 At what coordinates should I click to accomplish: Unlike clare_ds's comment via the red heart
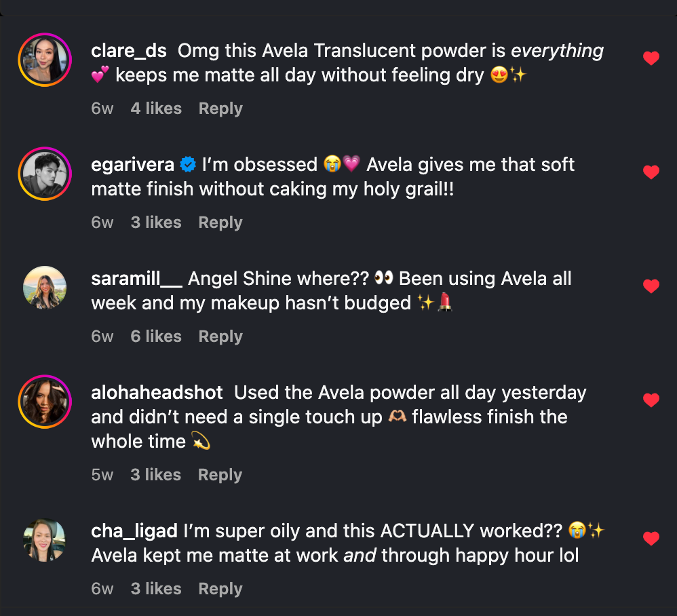click(651, 58)
